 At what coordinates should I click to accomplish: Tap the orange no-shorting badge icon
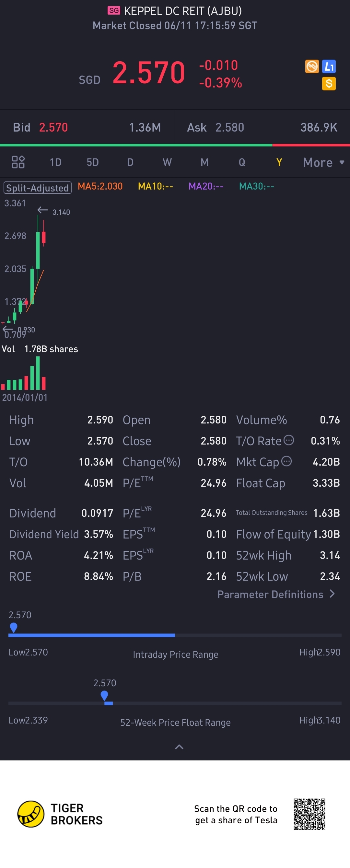pos(312,66)
